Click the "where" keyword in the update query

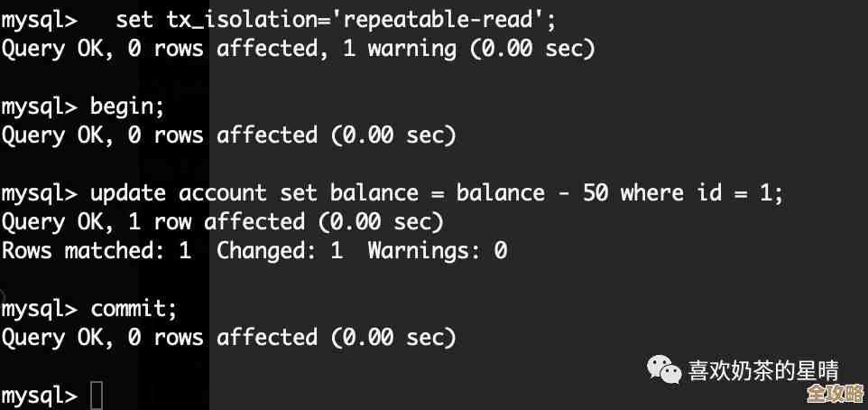[651, 192]
